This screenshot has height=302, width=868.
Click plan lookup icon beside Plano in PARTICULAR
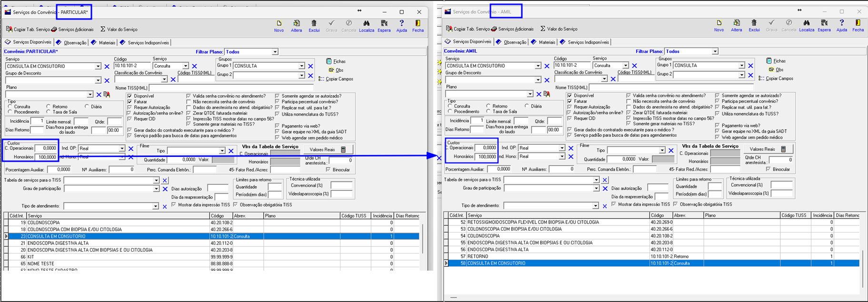click(x=107, y=95)
